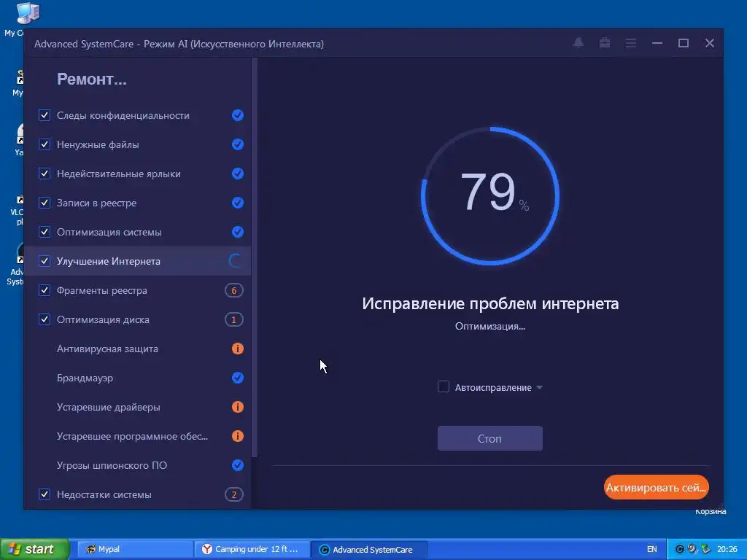747x560 pixels.
Task: Select the Угрозы шпионского ПО row label
Action: pyautogui.click(x=112, y=465)
